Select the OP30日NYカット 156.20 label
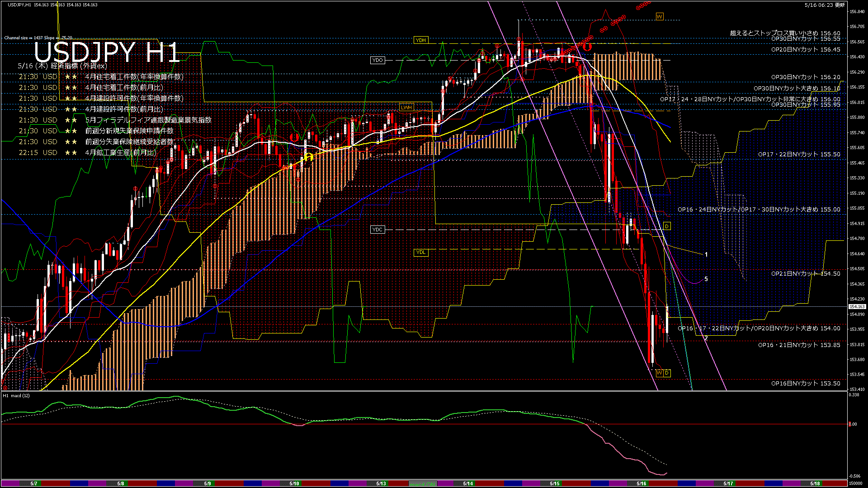The width and height of the screenshot is (868, 488). (x=806, y=77)
